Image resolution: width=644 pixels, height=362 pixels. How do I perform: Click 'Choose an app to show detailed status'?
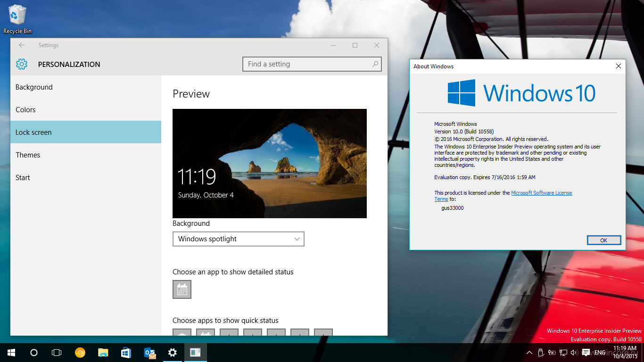[x=233, y=272]
